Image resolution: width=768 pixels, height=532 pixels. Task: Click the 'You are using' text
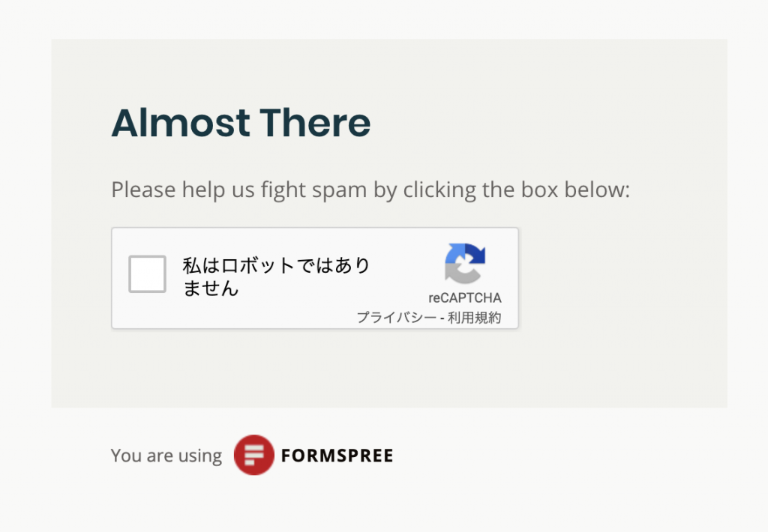point(166,456)
